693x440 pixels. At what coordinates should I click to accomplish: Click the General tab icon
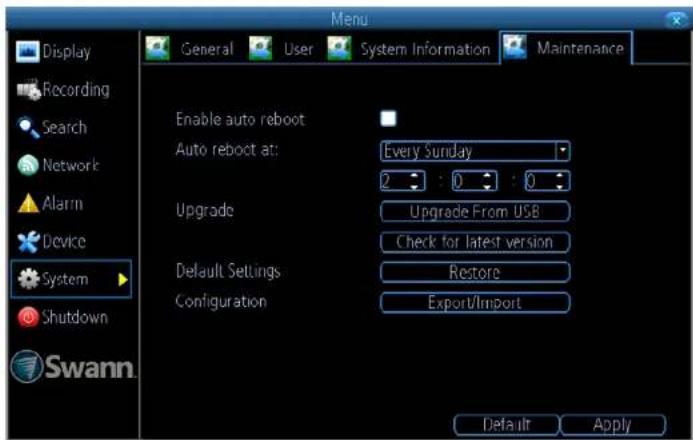coord(158,48)
